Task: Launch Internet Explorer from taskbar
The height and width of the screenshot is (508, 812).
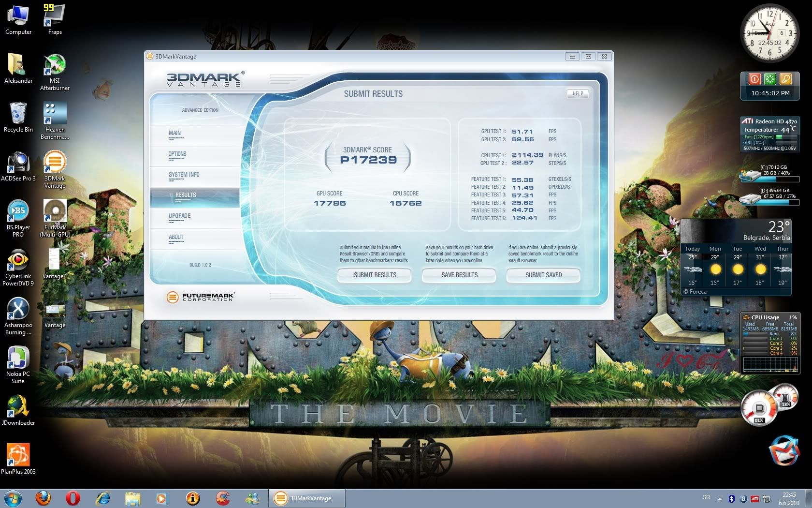Action: point(103,498)
